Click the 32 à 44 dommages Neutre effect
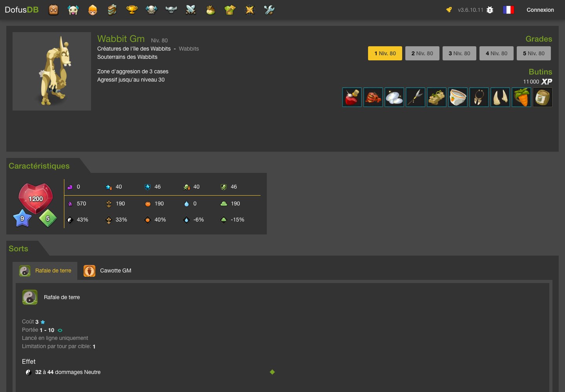565x392 pixels. pos(68,372)
